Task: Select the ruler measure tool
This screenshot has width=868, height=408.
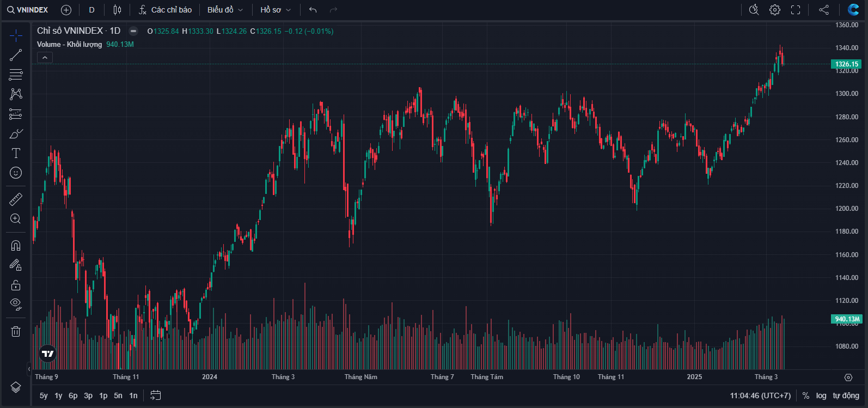Action: (16, 199)
